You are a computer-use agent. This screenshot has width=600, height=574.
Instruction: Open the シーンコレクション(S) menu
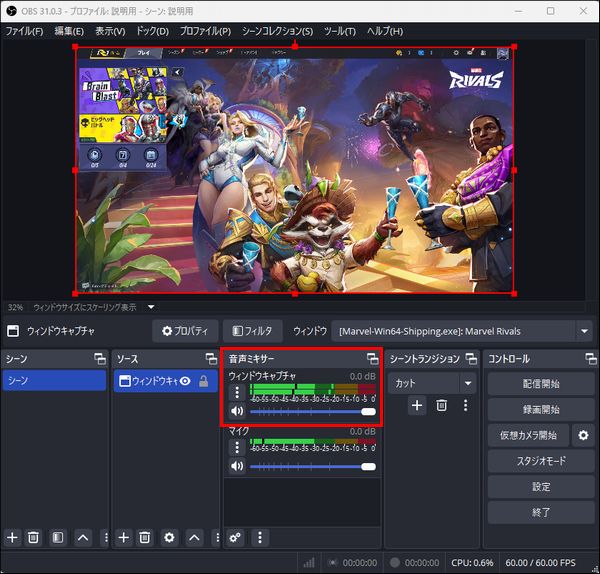click(277, 31)
